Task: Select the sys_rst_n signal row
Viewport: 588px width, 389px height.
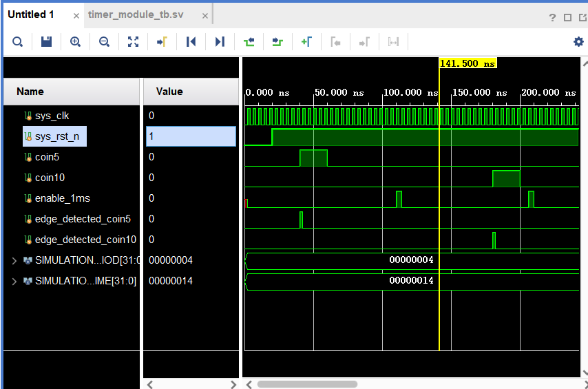Action: pyautogui.click(x=57, y=136)
